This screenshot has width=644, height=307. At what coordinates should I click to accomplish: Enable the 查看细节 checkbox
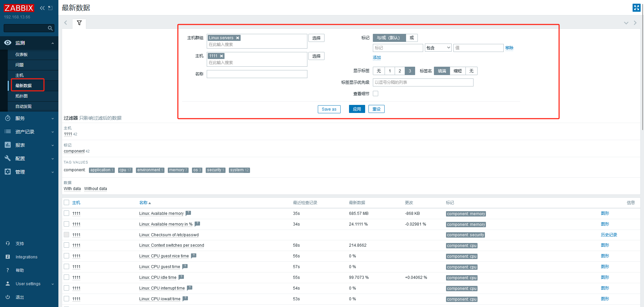click(x=376, y=94)
